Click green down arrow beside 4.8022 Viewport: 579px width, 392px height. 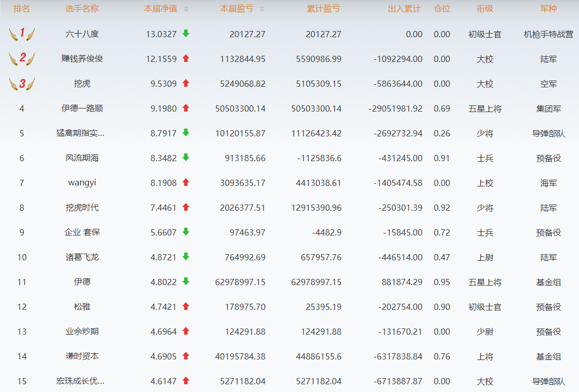186,281
